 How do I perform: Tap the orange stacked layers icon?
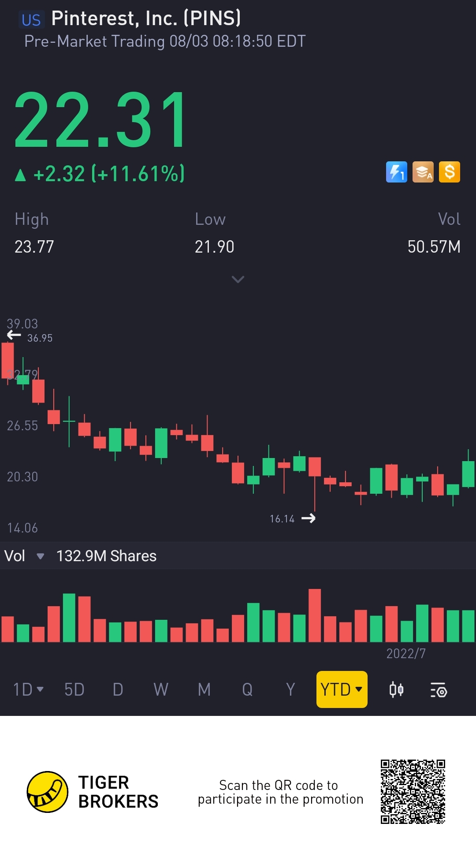click(423, 172)
